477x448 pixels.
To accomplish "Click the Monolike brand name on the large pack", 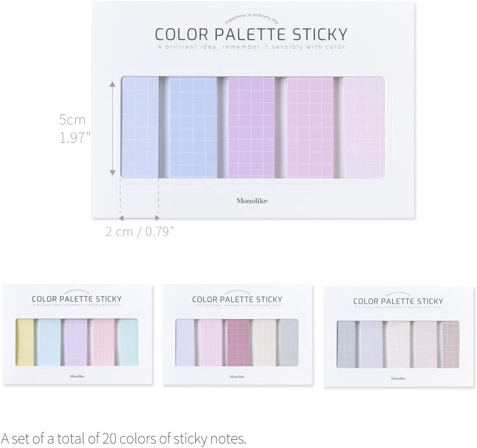I will (252, 201).
